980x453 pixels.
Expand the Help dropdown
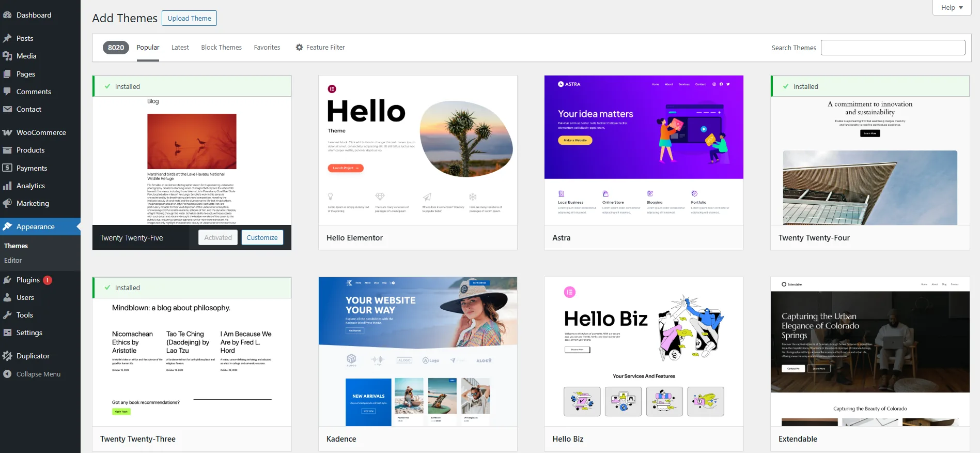pyautogui.click(x=952, y=7)
